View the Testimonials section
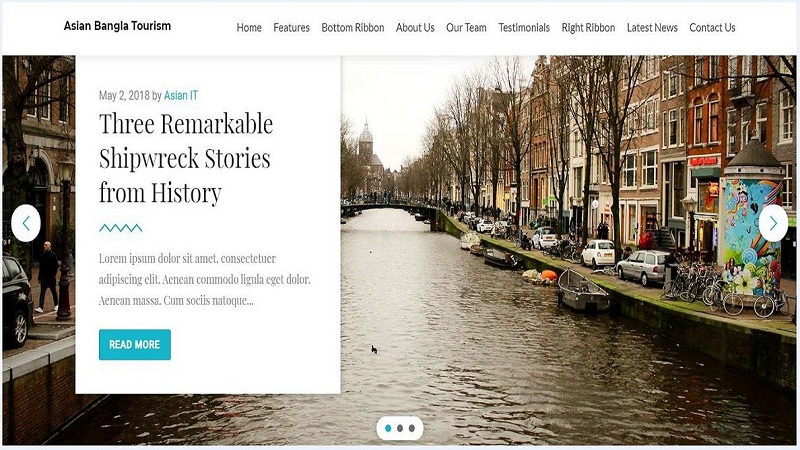Image resolution: width=800 pixels, height=450 pixels. click(524, 28)
